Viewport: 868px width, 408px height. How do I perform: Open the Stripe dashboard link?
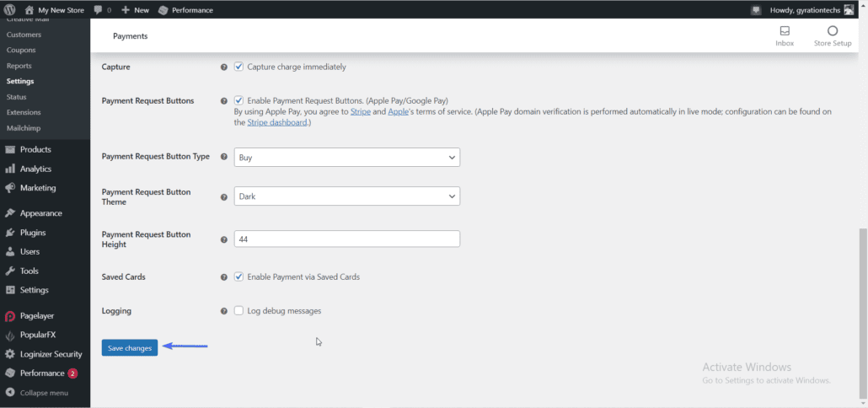coord(276,122)
